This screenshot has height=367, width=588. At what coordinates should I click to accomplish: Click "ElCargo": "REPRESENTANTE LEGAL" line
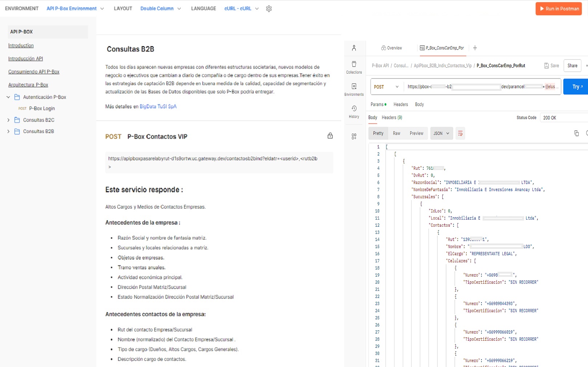(x=481, y=254)
